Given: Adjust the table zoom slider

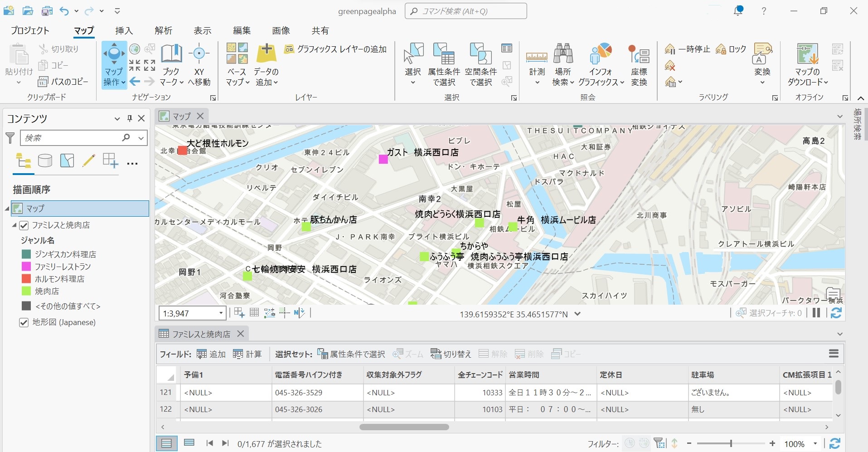Looking at the screenshot, I should click(x=731, y=443).
